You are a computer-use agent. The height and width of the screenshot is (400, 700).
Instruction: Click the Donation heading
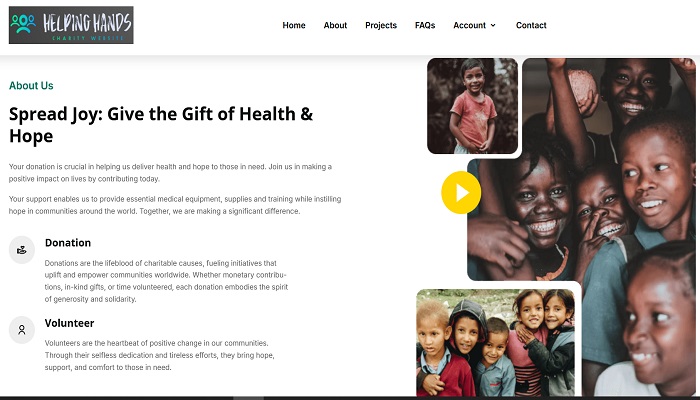tap(68, 243)
